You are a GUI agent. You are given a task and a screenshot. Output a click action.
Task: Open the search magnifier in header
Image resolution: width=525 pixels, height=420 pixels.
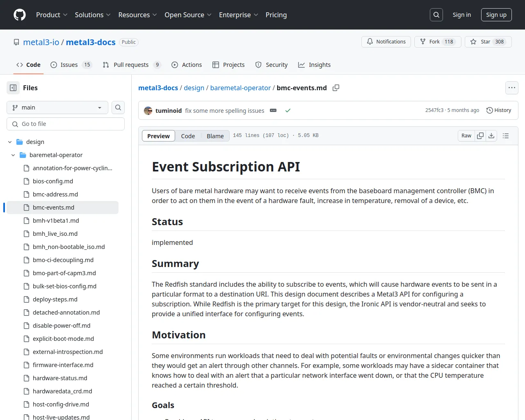tap(436, 15)
